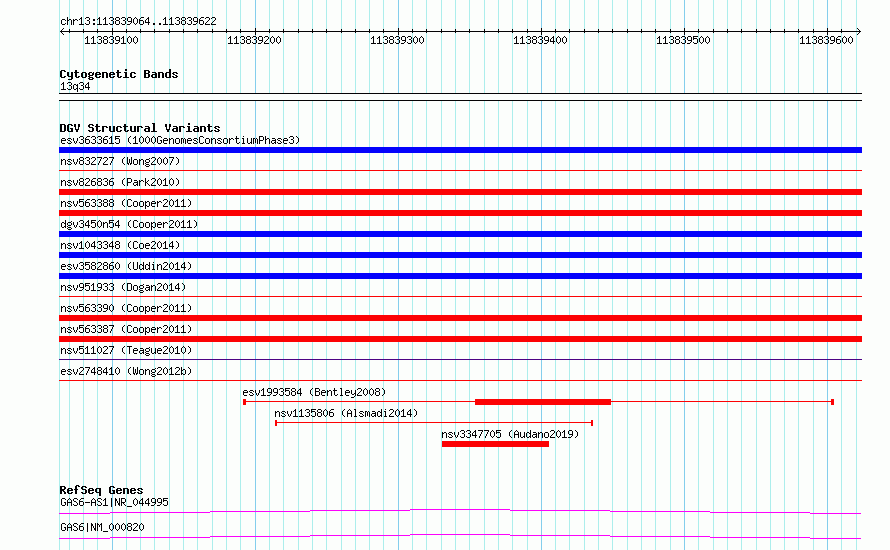Click ruler position 113839500
Screen dimensions: 890x550
coord(683,40)
